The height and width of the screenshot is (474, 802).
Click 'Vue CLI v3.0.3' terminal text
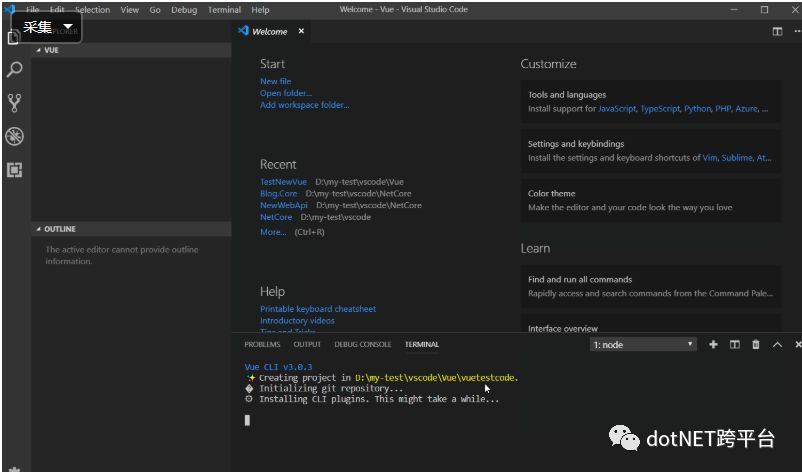278,367
